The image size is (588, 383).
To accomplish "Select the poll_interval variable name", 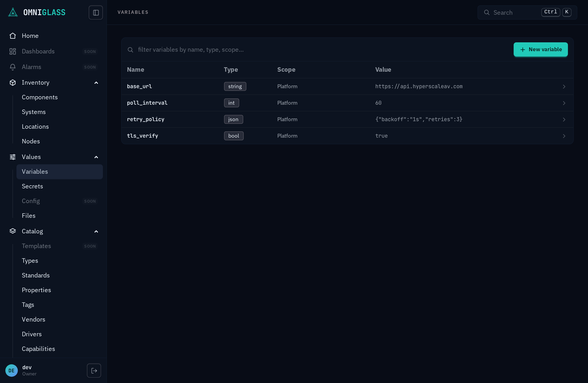I will pos(147,103).
